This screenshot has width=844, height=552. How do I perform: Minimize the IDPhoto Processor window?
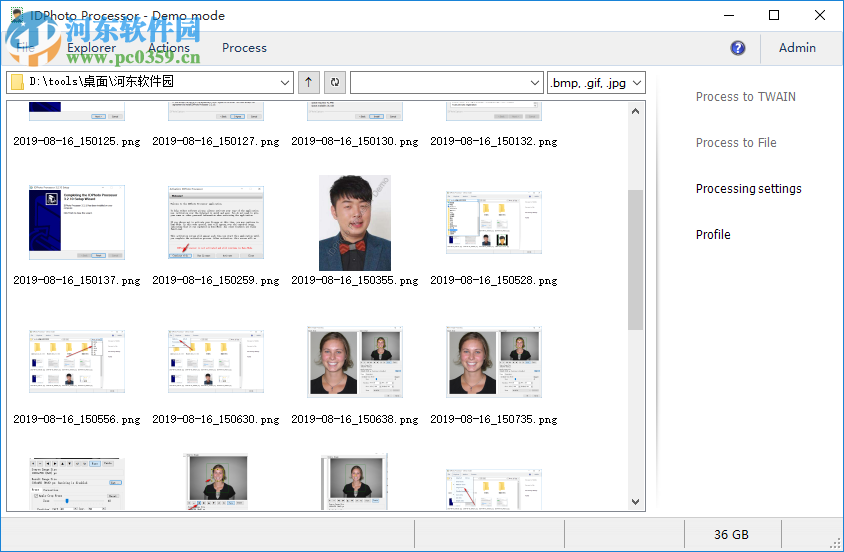729,15
